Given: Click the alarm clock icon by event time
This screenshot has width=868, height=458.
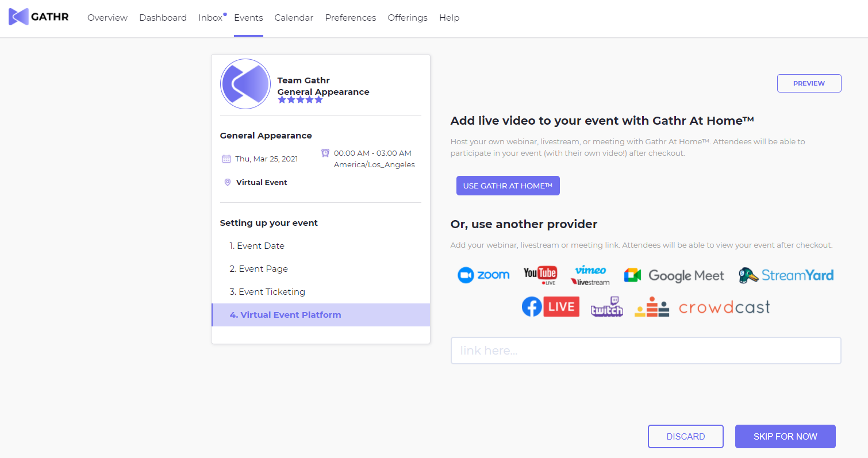Looking at the screenshot, I should (x=325, y=153).
